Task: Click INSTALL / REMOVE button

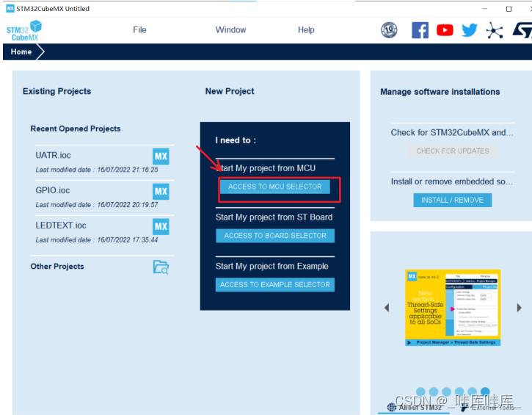Action: (x=452, y=200)
